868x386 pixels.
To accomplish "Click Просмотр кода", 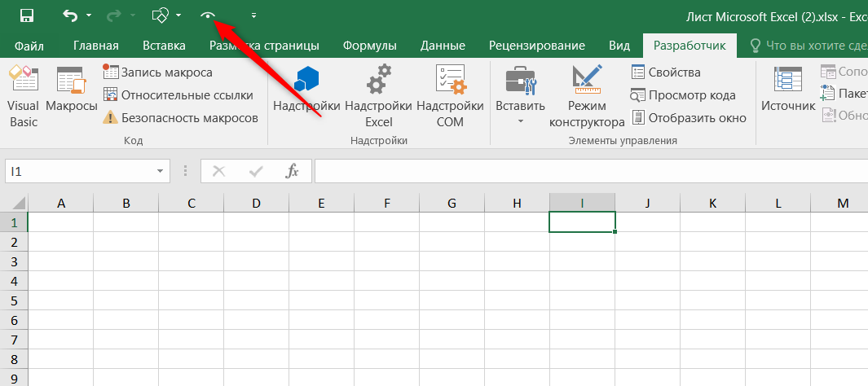I will tap(683, 95).
